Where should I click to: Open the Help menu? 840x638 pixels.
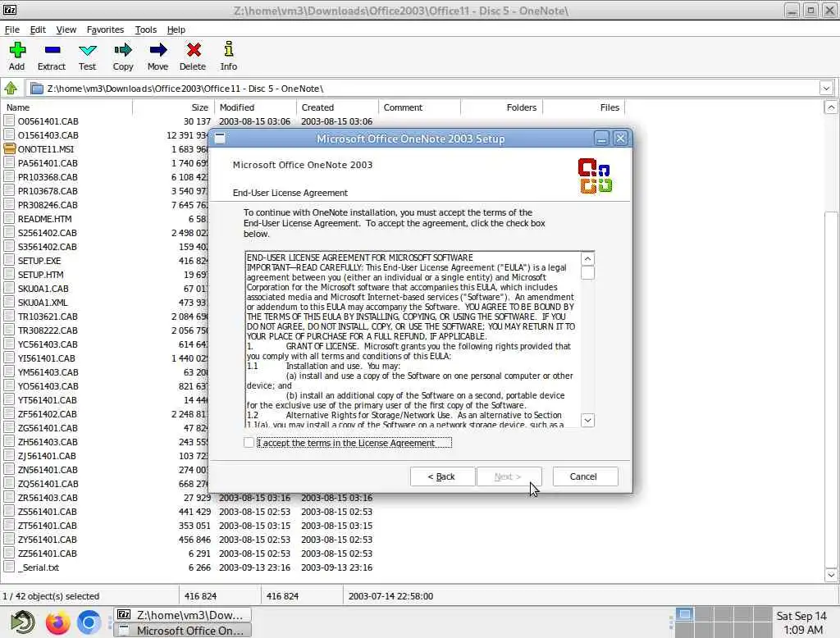[176, 30]
